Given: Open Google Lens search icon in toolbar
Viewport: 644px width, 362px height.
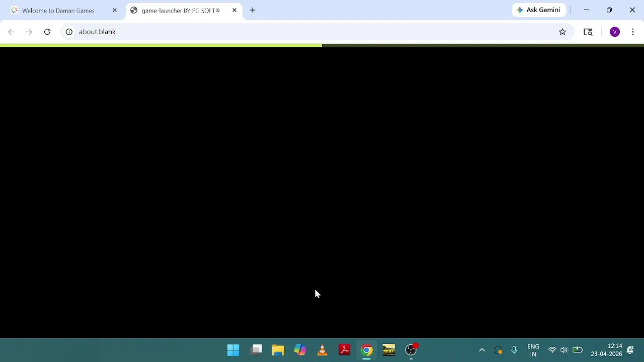Looking at the screenshot, I should pos(588,32).
